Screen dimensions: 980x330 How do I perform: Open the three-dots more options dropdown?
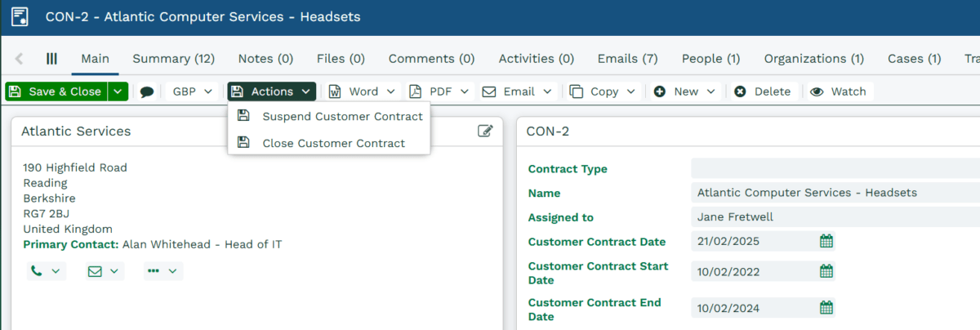click(x=163, y=271)
